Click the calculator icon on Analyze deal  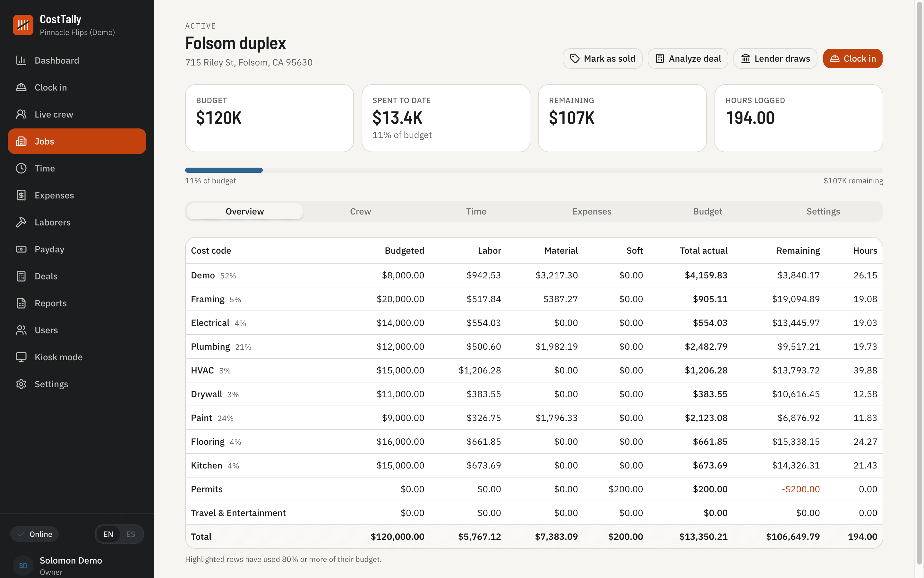pyautogui.click(x=660, y=58)
